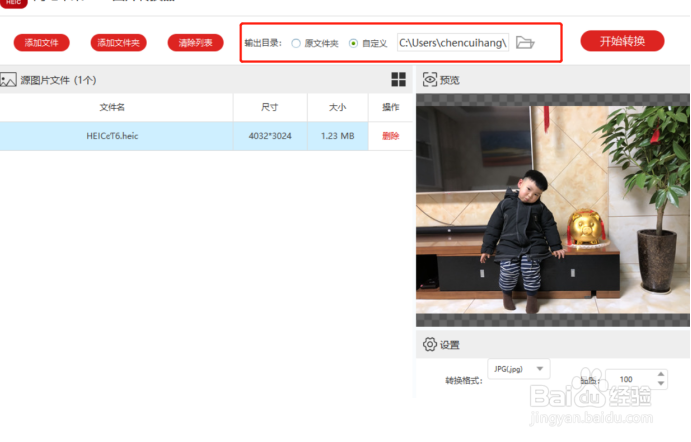Image resolution: width=691 pixels, height=442 pixels.
Task: Click the 大小 column header
Action: pyautogui.click(x=338, y=107)
